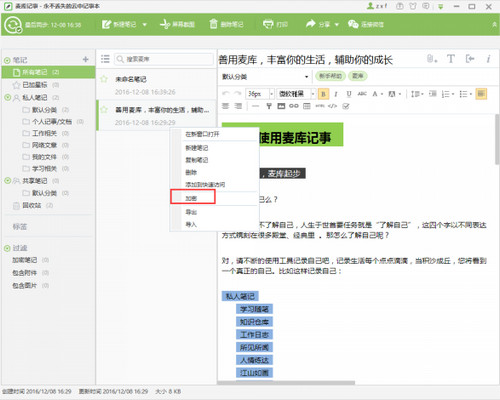The height and width of the screenshot is (400, 500).
Task: Click the large T text icon in the note header
Action: click(451, 59)
